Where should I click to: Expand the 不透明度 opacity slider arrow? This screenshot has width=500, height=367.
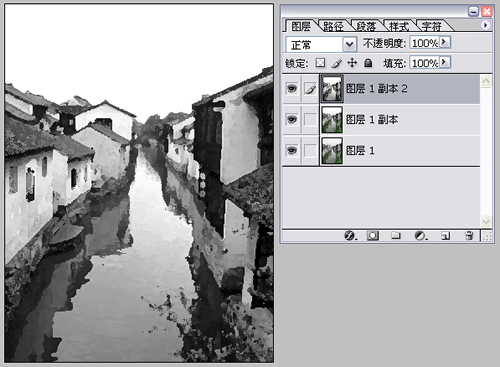click(x=444, y=42)
